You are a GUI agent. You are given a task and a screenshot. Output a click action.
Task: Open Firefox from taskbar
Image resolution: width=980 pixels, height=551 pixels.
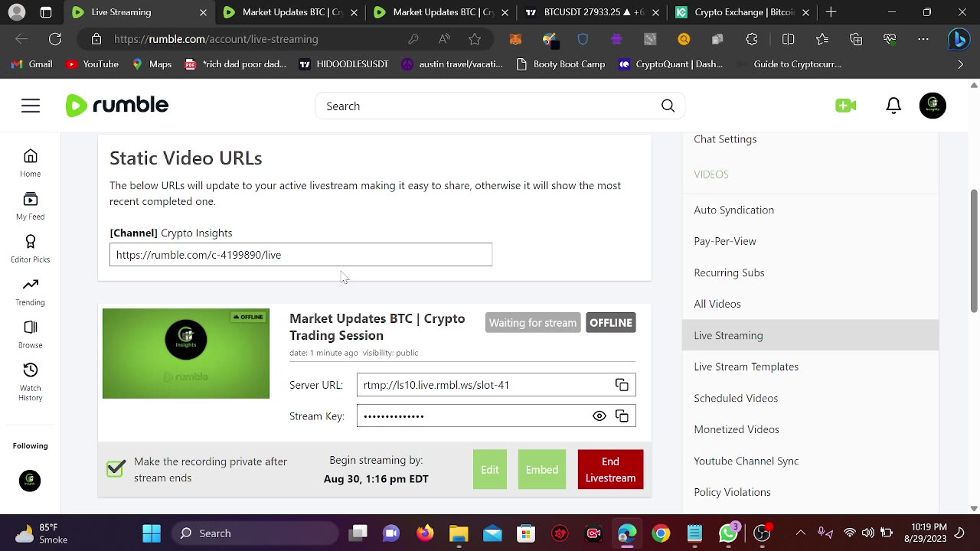[x=425, y=533]
